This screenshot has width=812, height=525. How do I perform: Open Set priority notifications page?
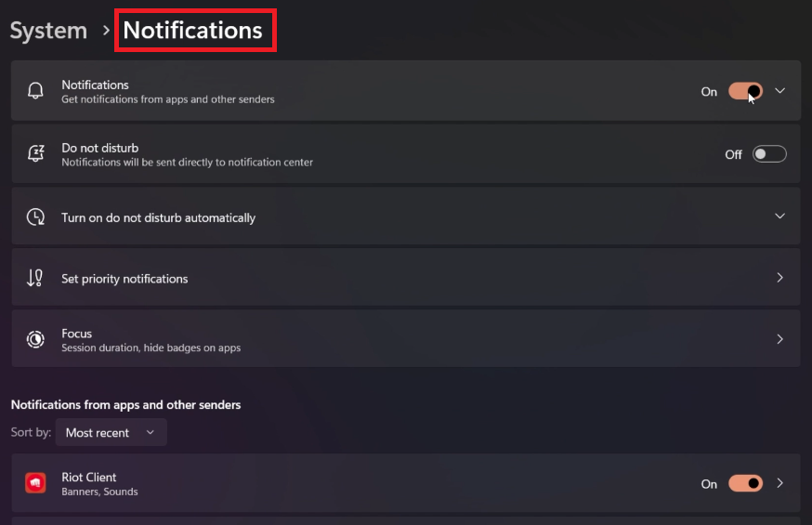pos(124,279)
